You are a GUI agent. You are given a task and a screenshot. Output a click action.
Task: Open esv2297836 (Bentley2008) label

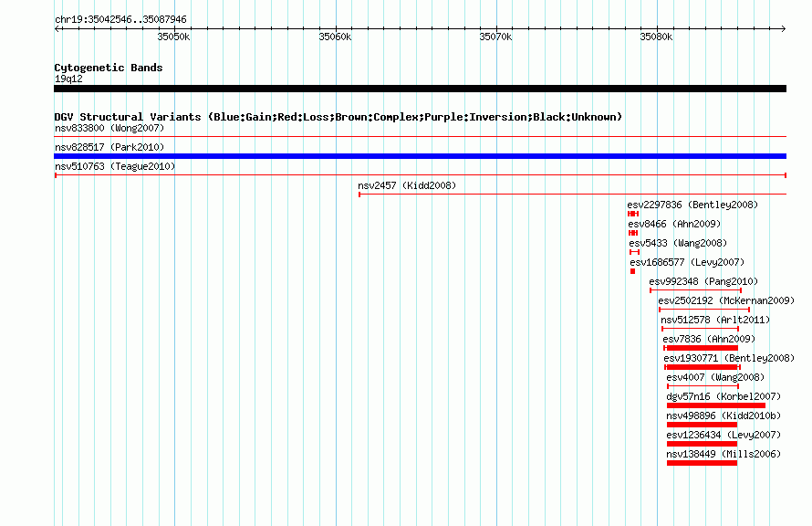click(x=692, y=205)
